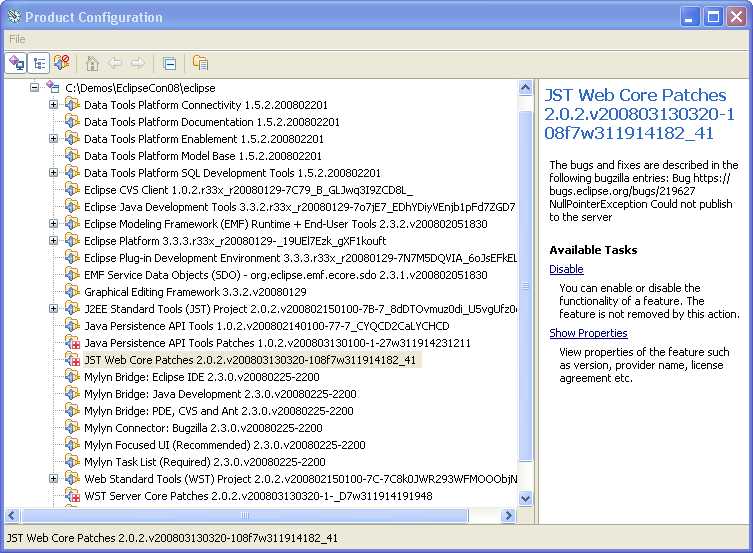Select Data Tools Platform Connectivity 1.5.2.200802201 label

point(206,105)
